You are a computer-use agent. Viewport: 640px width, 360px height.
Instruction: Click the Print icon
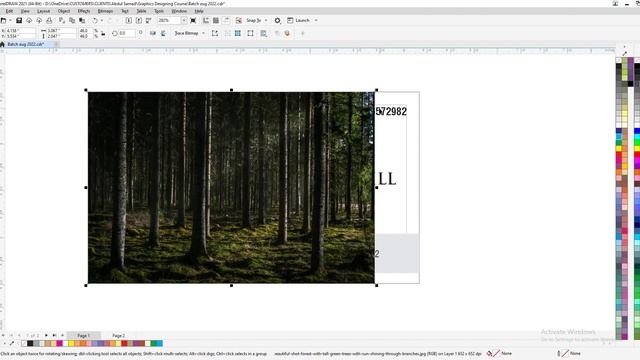[49, 20]
